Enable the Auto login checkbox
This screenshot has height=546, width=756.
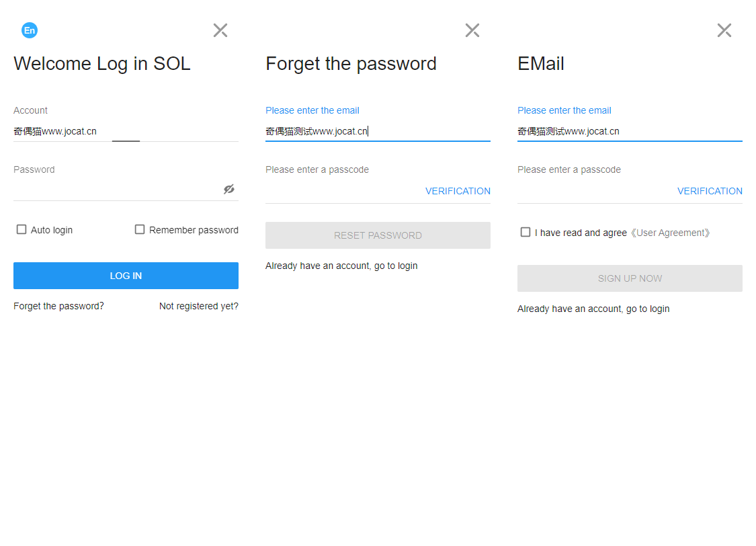click(22, 229)
